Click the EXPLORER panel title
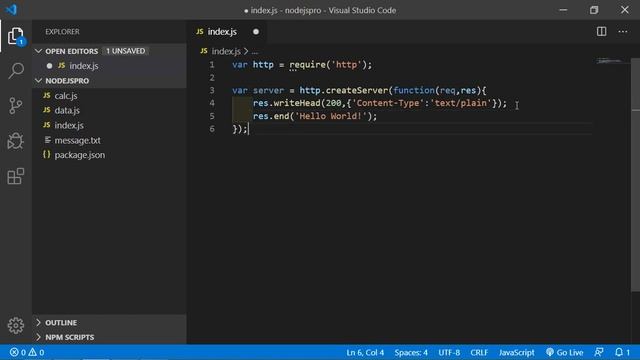Screen dimensions: 640x360 pos(62,31)
